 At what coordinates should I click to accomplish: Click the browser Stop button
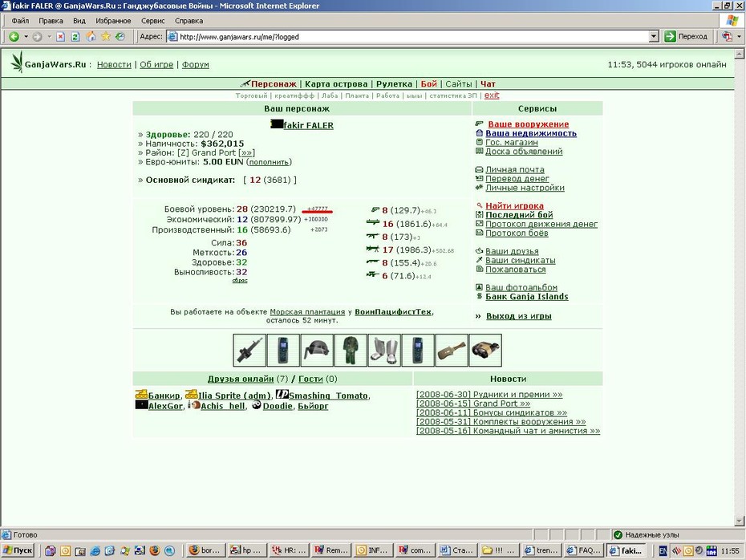pyautogui.click(x=60, y=37)
